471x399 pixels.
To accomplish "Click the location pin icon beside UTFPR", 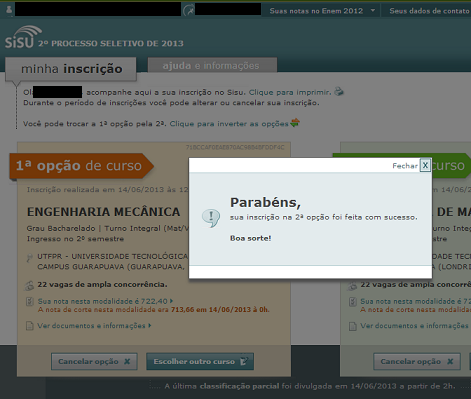I will [29, 257].
